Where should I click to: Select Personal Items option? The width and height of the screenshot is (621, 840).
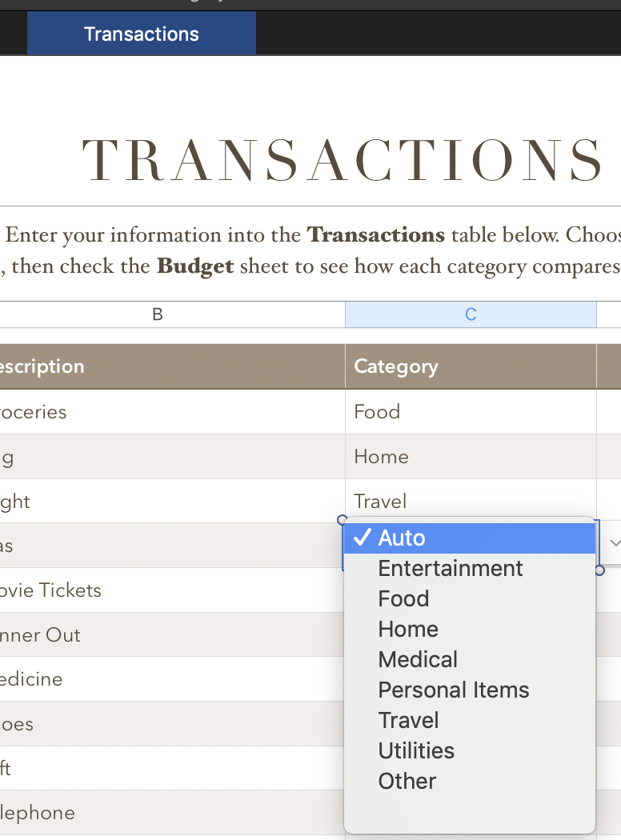[454, 690]
